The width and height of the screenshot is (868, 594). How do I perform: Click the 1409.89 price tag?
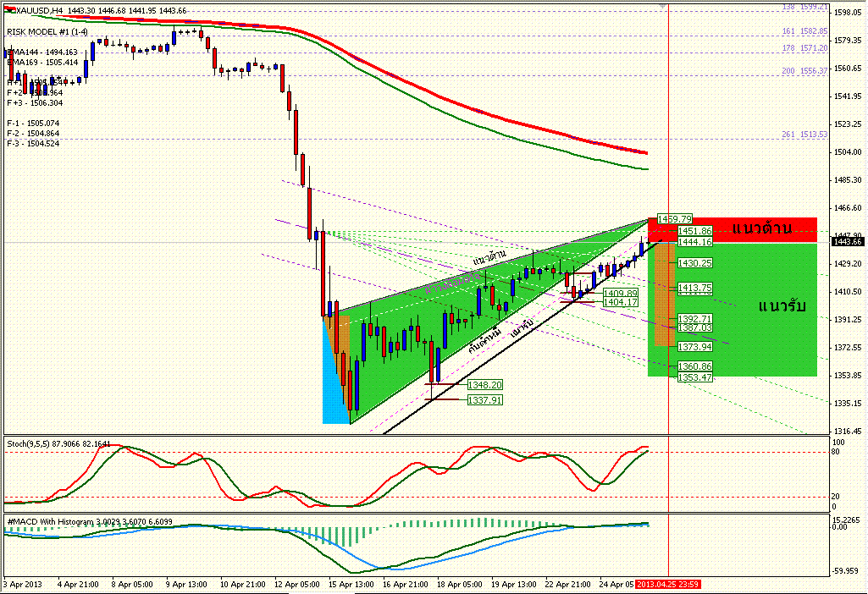621,293
